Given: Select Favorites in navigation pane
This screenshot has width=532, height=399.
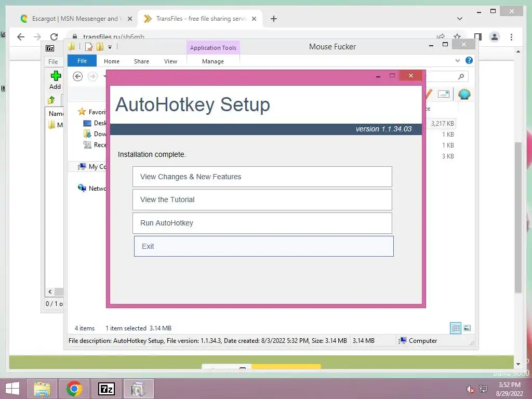Looking at the screenshot, I should (92, 112).
